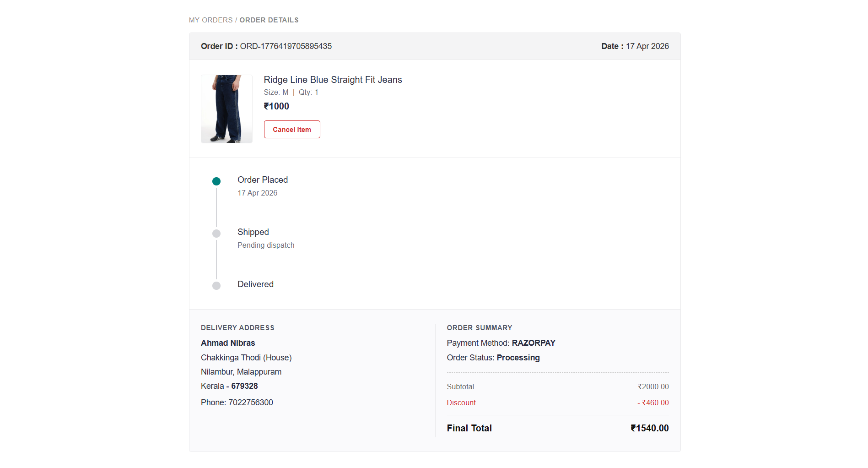Click the Delivered status circle
Image resolution: width=868 pixels, height=468 pixels.
[x=216, y=285]
